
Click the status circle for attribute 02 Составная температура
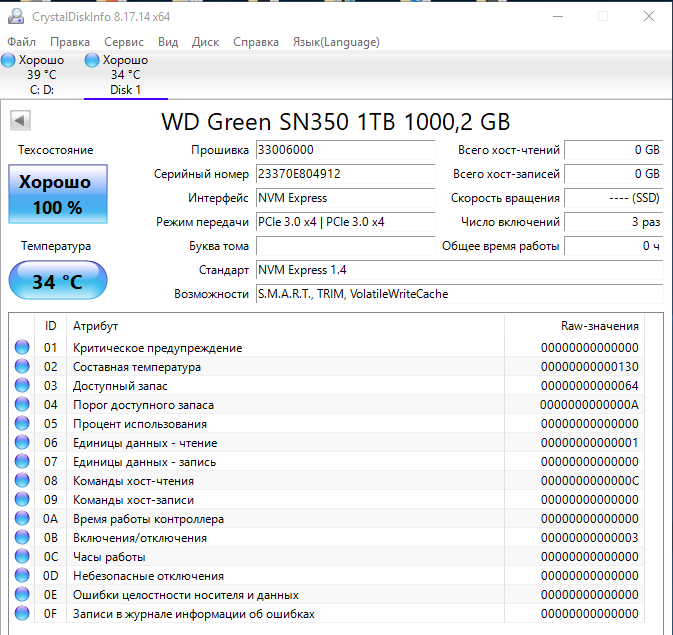pyautogui.click(x=22, y=366)
